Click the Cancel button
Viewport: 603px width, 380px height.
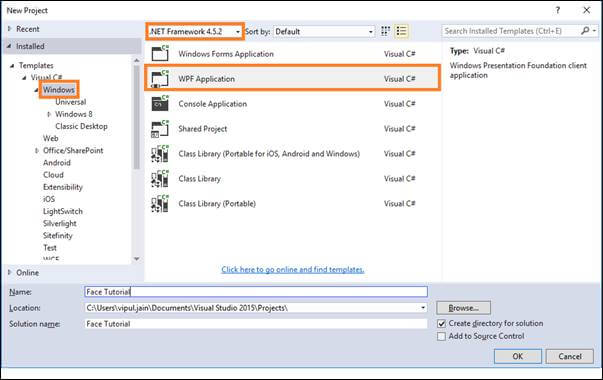(x=570, y=356)
